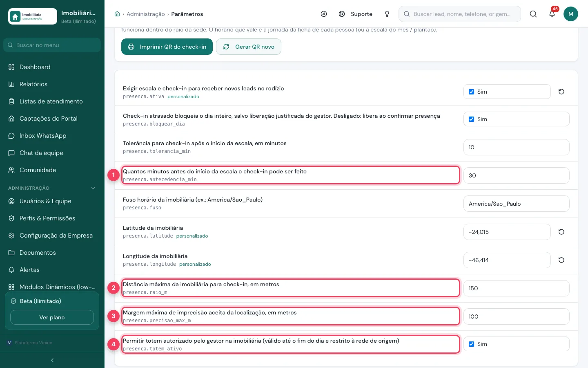Open Comunidade in the sidebar

pos(52,170)
